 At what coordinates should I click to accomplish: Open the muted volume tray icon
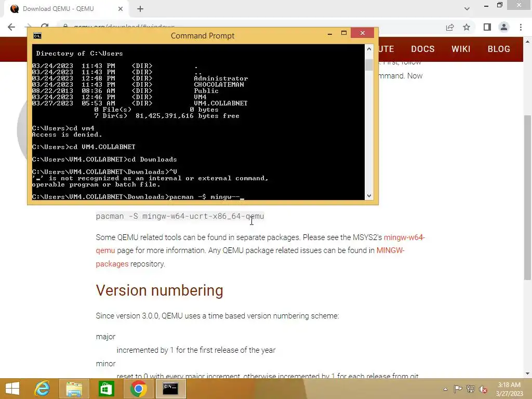coord(483,389)
